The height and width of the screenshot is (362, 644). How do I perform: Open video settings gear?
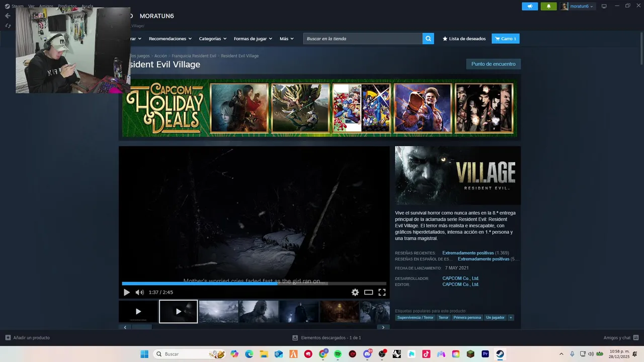coord(355,292)
